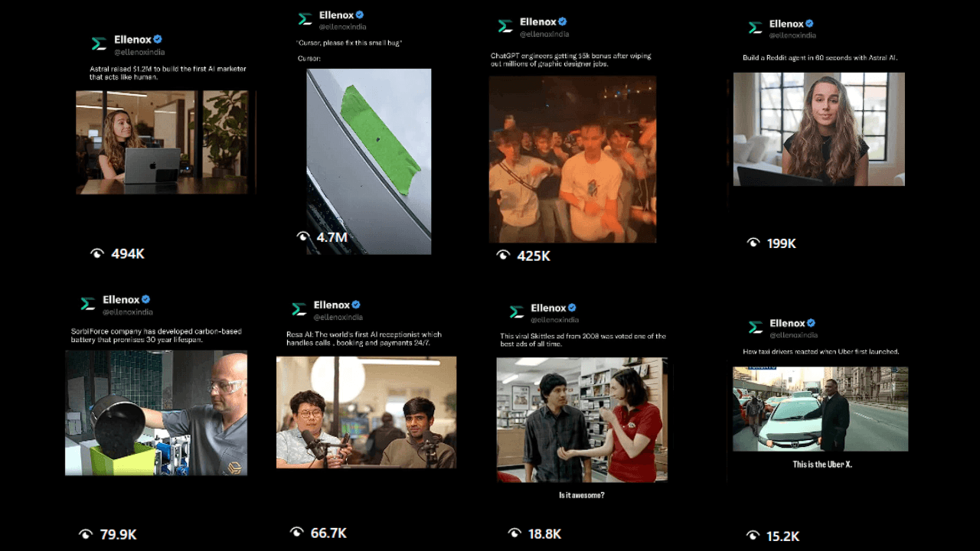Open the Skittles ad store video
The image size is (980, 551).
click(582, 420)
